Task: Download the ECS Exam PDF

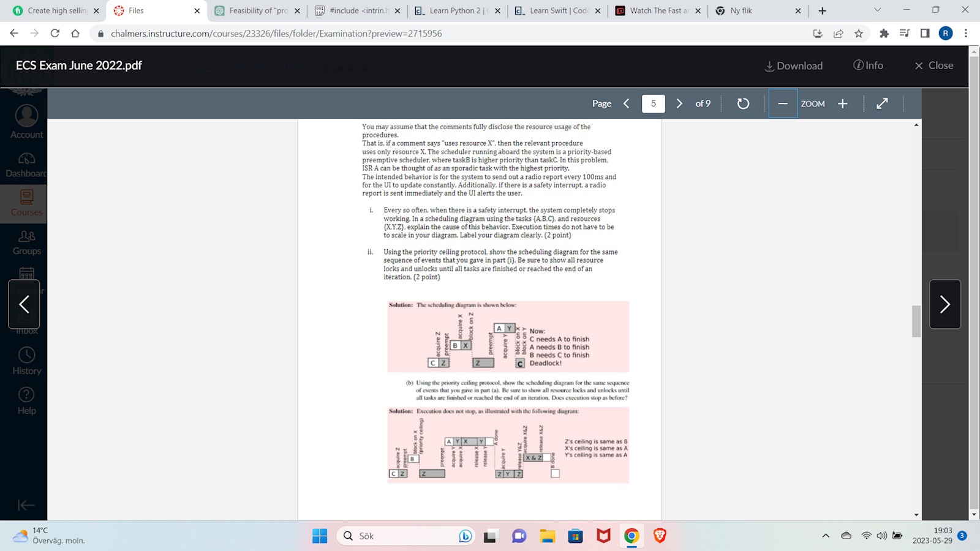Action: 794,66
